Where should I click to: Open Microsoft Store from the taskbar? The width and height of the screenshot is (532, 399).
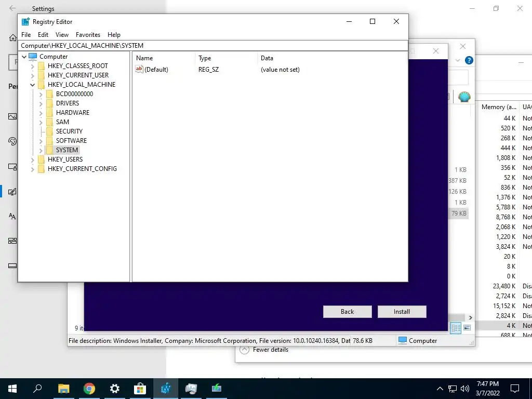(140, 389)
